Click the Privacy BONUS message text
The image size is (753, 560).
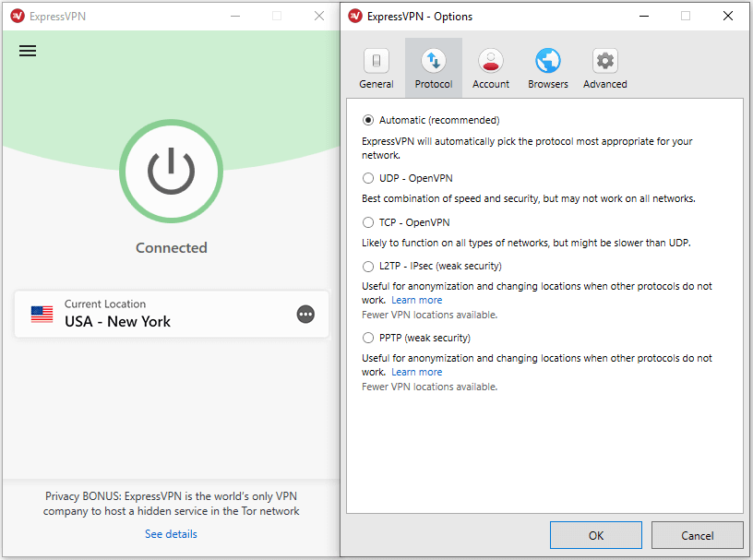click(x=171, y=504)
